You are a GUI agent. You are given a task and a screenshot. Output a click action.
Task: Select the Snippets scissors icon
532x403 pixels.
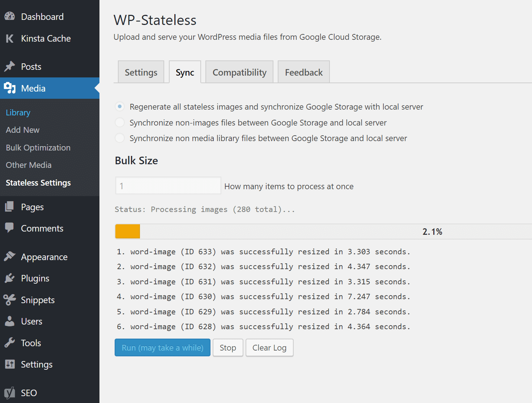10,300
